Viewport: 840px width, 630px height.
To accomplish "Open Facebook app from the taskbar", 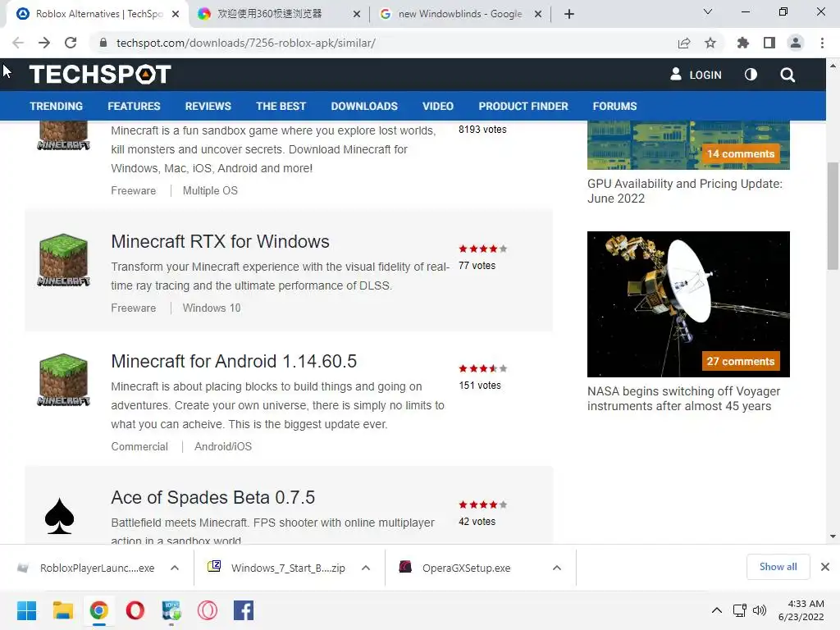I will click(x=243, y=610).
